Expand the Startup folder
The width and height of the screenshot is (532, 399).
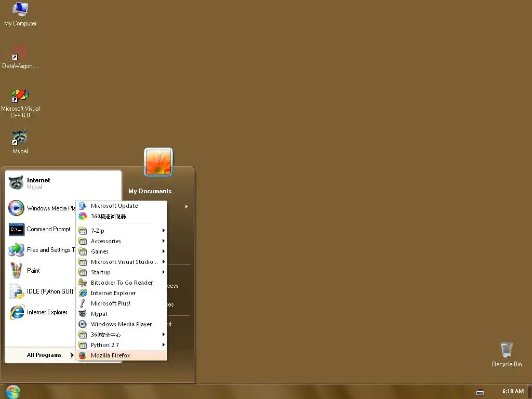[x=122, y=272]
